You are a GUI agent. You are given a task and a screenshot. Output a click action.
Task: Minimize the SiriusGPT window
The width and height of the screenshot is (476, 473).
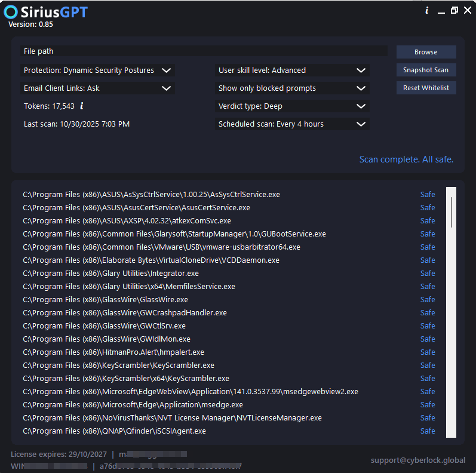click(x=441, y=12)
